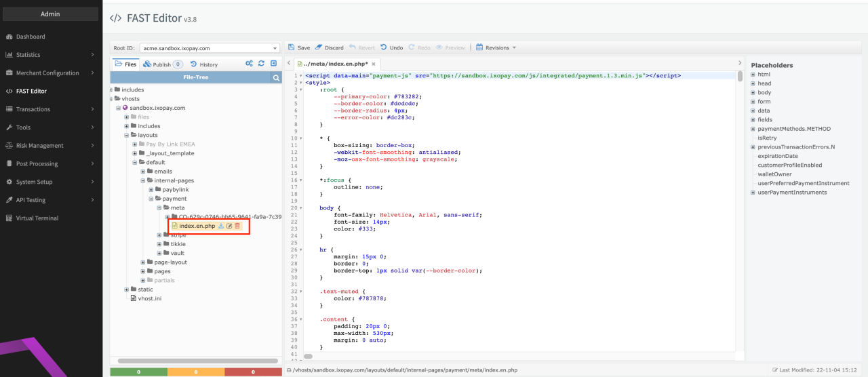This screenshot has height=377, width=868.
Task: Open file tree settings gears icon
Action: tap(249, 64)
